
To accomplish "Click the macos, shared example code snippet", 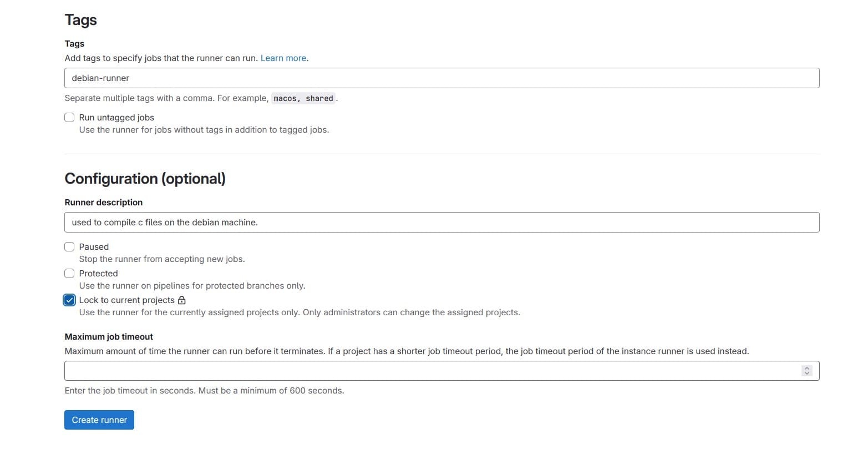I will point(303,98).
